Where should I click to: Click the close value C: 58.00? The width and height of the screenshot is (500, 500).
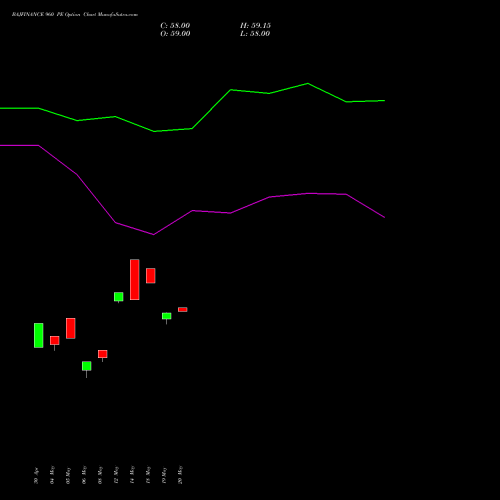pyautogui.click(x=175, y=26)
